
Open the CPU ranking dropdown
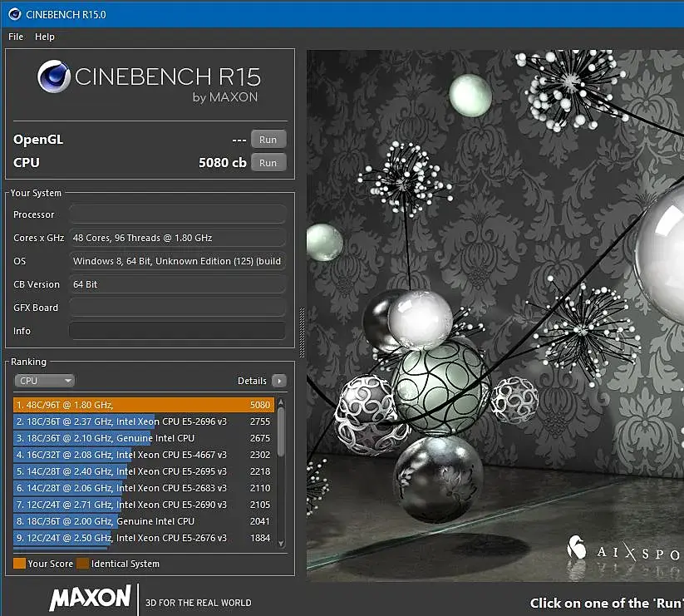45,381
